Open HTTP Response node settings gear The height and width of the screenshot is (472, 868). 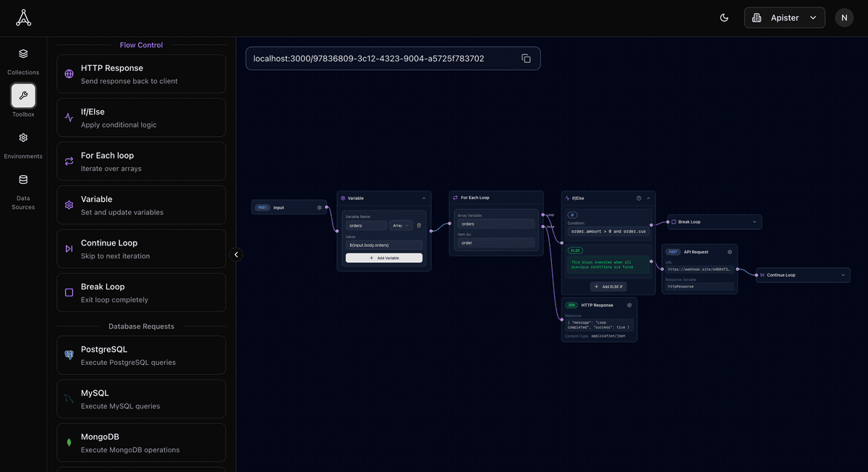click(629, 305)
